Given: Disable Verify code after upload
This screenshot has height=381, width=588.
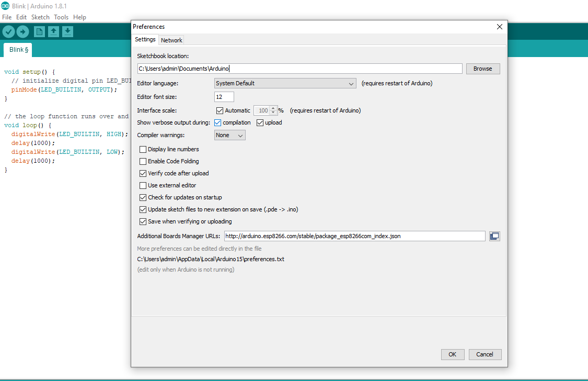Looking at the screenshot, I should coord(143,173).
